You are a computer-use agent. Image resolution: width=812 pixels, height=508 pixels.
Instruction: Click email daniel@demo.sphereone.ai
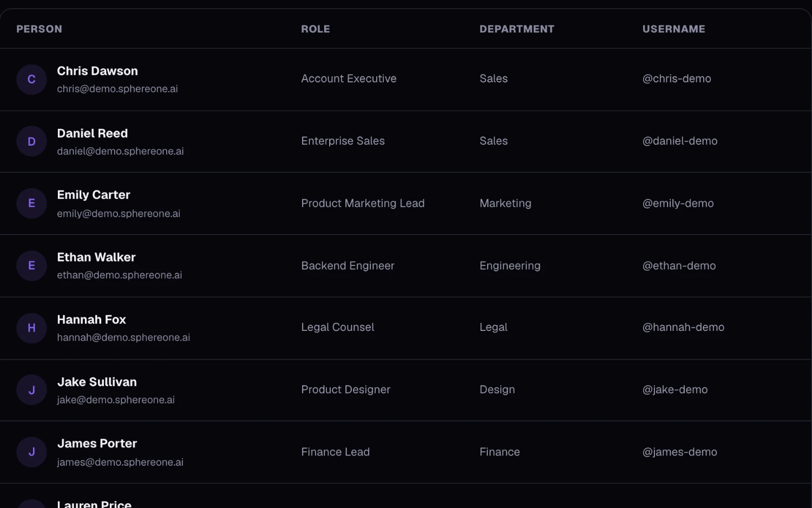[x=120, y=151]
